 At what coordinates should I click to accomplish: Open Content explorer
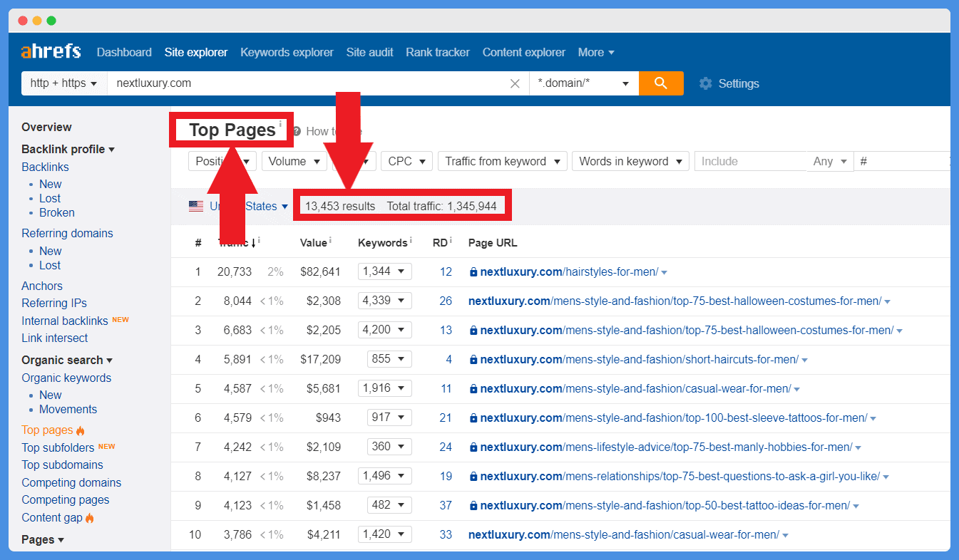click(524, 52)
